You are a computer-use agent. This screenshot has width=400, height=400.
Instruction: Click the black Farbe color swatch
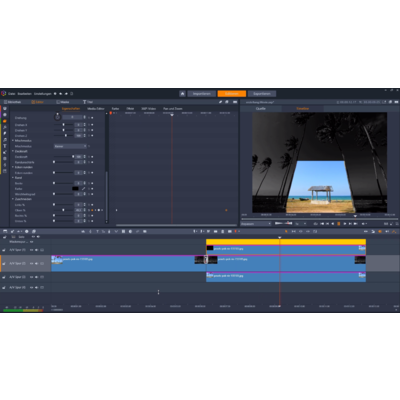click(x=75, y=189)
